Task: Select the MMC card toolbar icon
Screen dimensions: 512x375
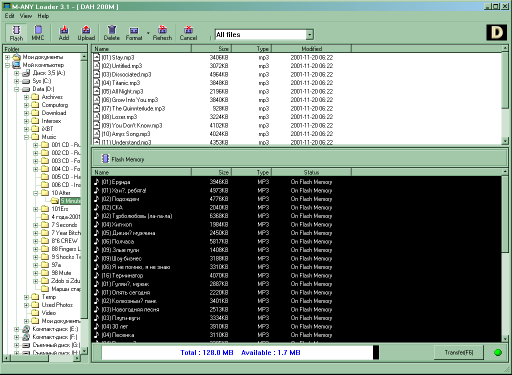Action: pyautogui.click(x=38, y=33)
